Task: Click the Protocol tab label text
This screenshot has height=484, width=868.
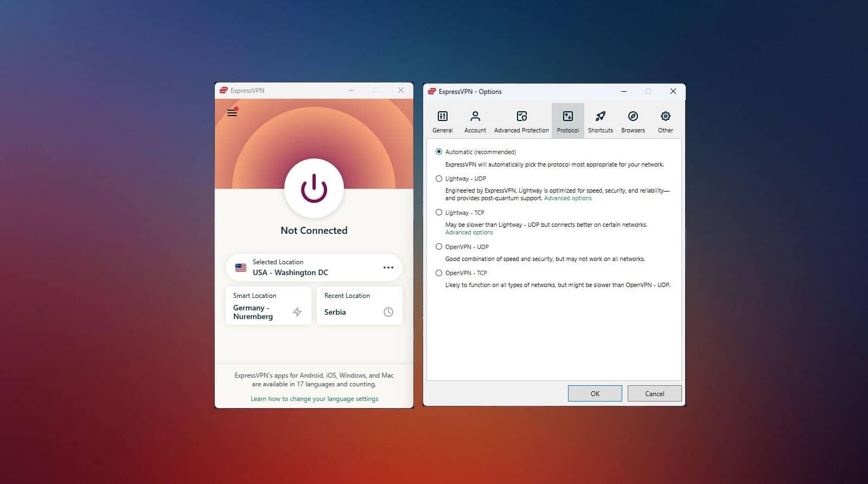Action: click(568, 130)
